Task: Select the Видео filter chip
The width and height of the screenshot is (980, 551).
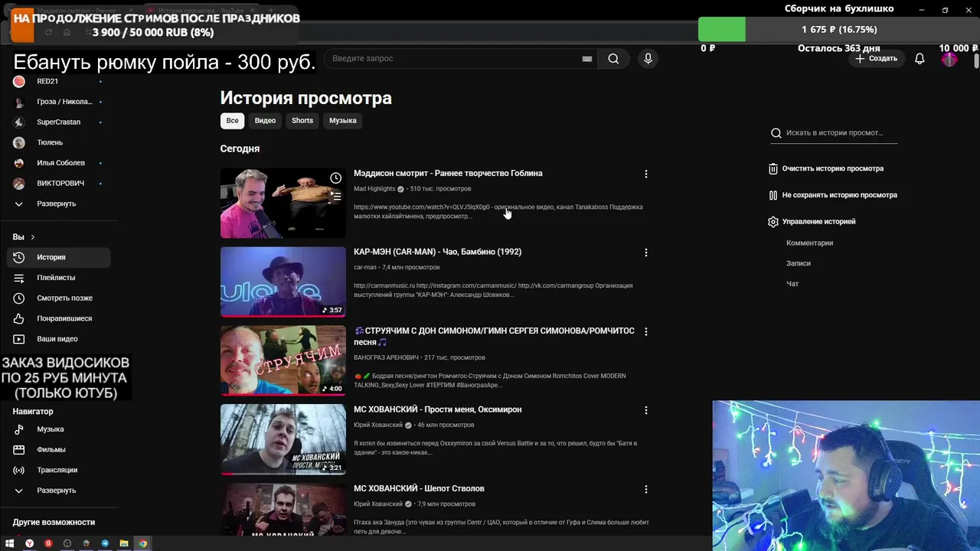Action: [265, 121]
